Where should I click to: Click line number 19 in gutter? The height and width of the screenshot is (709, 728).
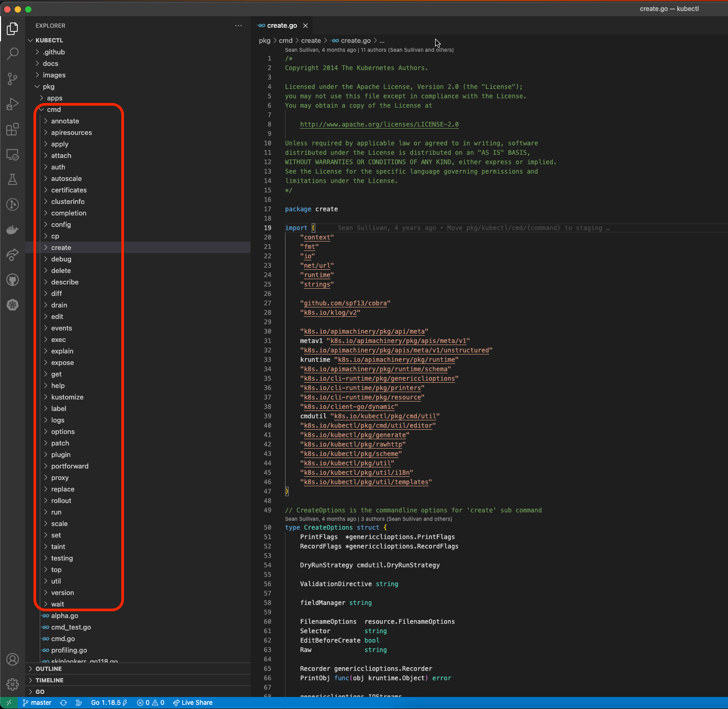pos(267,228)
